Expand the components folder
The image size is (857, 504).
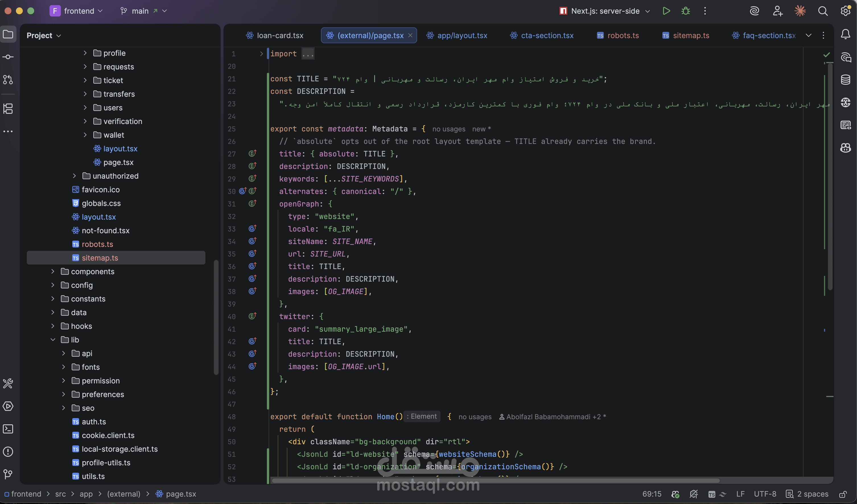[x=53, y=272]
